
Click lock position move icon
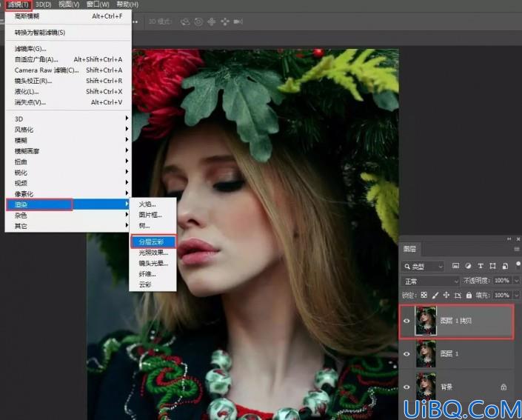(446, 295)
